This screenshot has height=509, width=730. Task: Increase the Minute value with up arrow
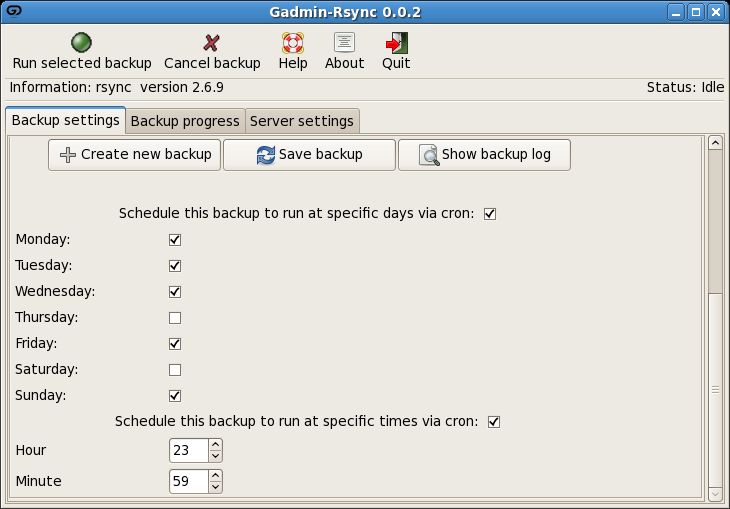click(215, 475)
